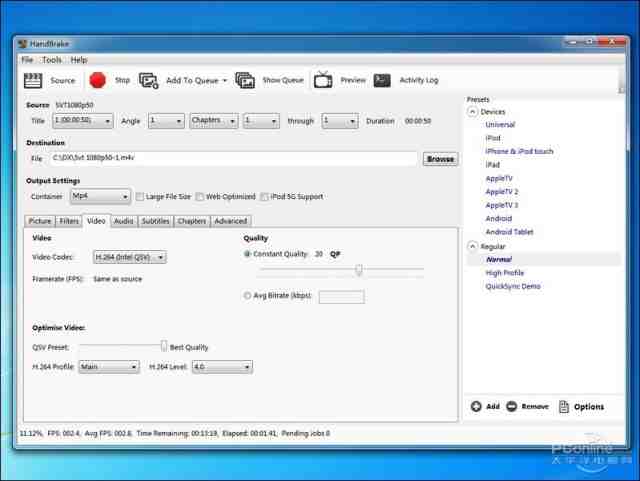Click the Browse button
Image resolution: width=640 pixels, height=481 pixels.
440,159
